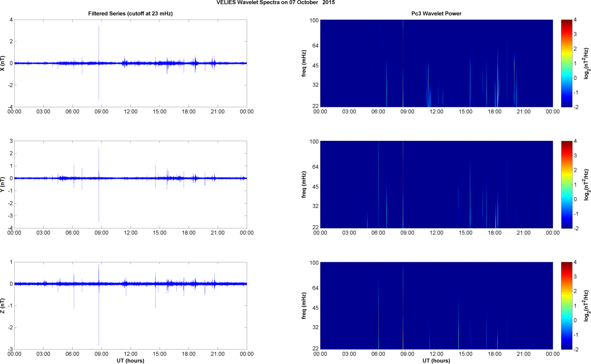591x364 pixels.
Task: Click the '100' frequency tick on the top spectrogram
Action: point(314,20)
